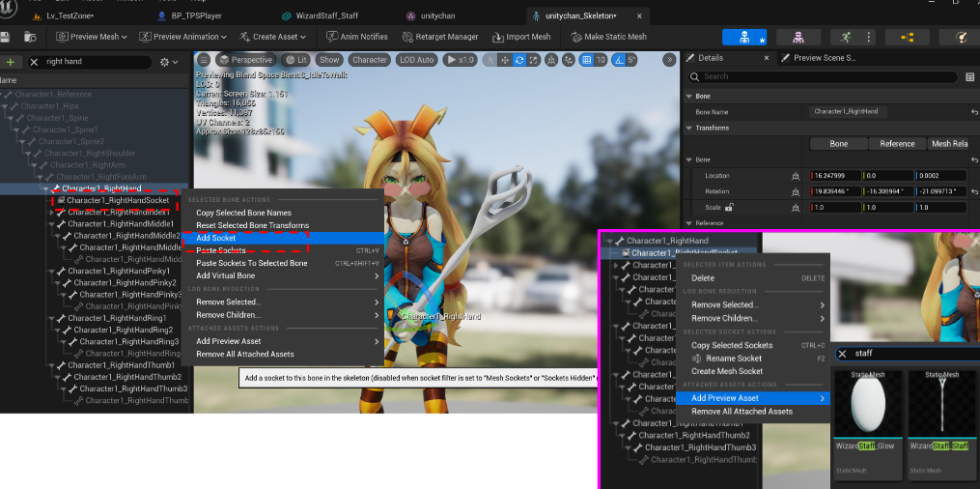
Task: Choose Add Socket from the context menu
Action: [282, 238]
